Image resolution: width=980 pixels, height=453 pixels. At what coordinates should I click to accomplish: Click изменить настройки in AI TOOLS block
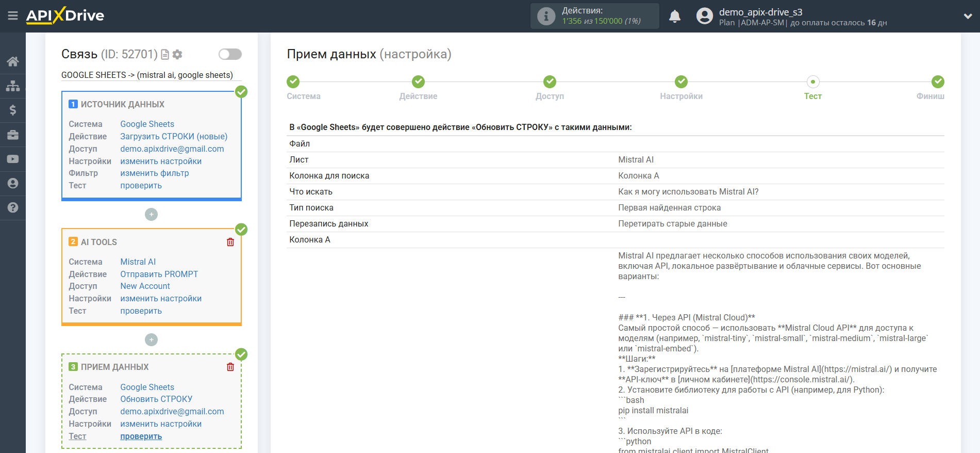click(x=161, y=298)
